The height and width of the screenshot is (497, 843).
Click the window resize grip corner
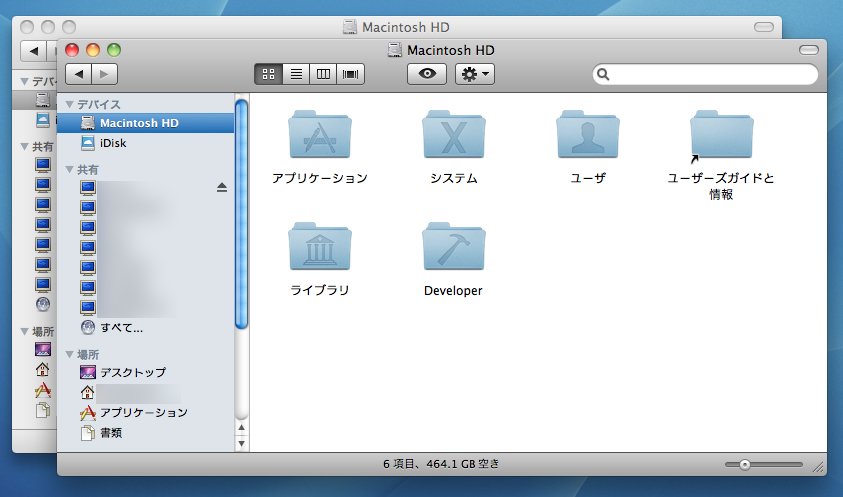[x=818, y=467]
